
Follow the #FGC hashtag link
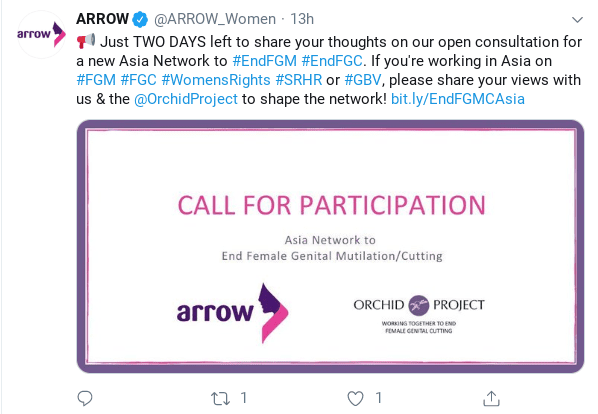tap(138, 80)
